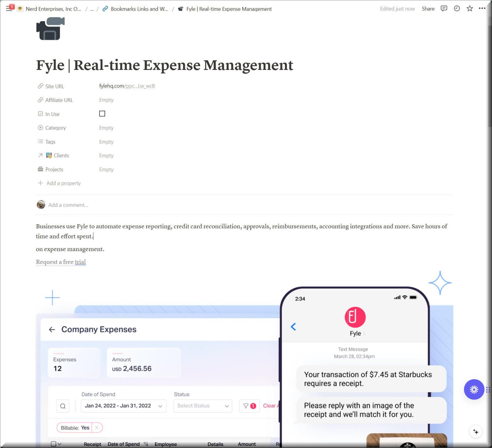Remove the Billable: Yes filter chip
Screen dimensions: 492x448
tap(97, 427)
